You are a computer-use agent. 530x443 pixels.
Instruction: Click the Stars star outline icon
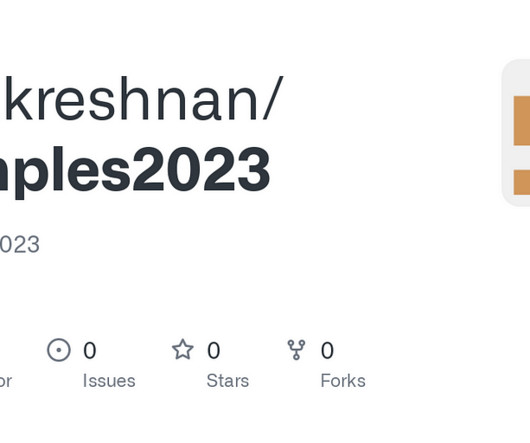pos(183,349)
